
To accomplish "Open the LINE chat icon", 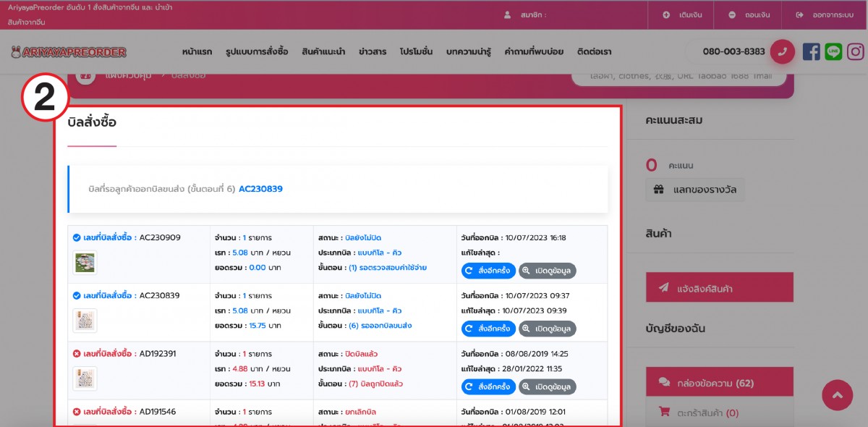I will coord(833,52).
